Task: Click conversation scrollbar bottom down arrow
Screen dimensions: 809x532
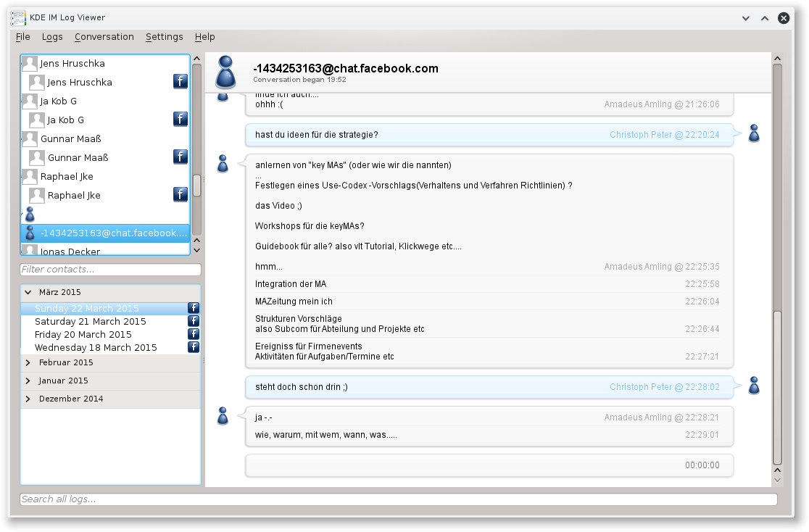Action: 778,480
